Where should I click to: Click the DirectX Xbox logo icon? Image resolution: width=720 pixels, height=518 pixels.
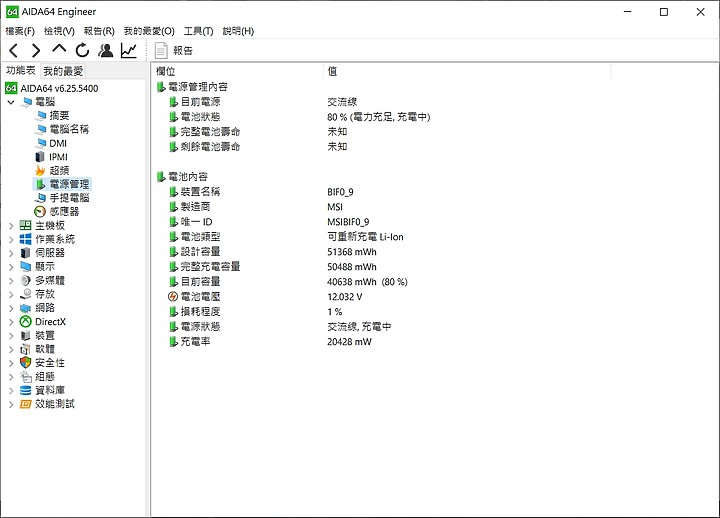26,321
